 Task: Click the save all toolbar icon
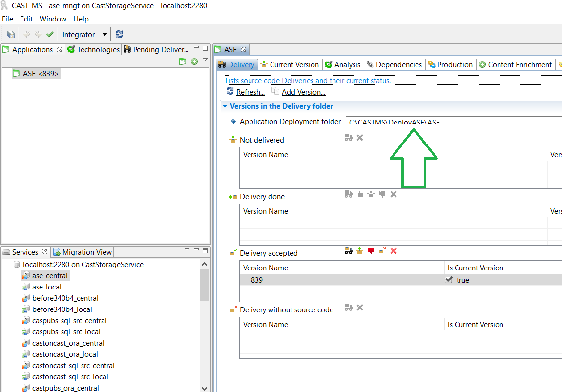11,34
